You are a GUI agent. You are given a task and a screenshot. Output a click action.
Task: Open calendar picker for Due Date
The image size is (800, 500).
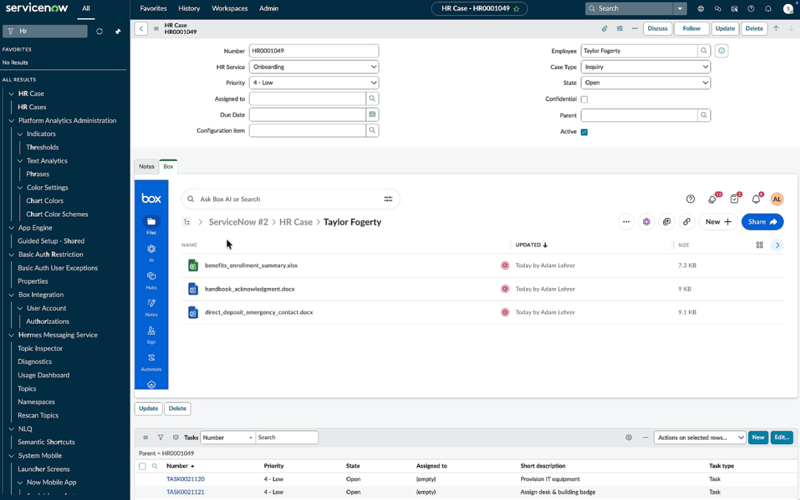pos(372,114)
